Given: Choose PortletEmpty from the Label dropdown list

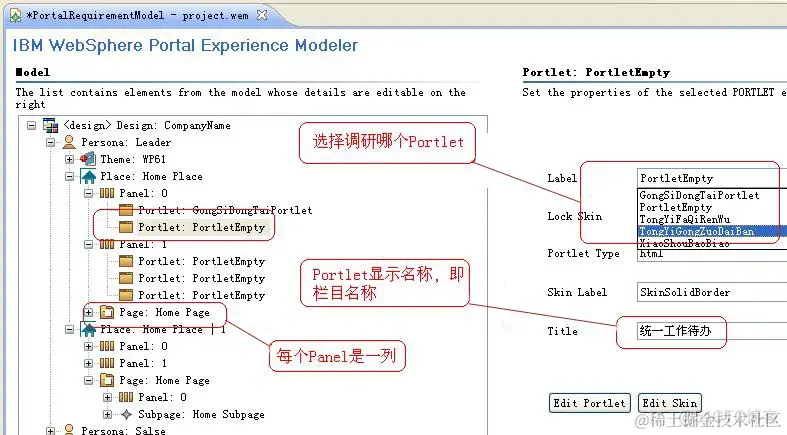Looking at the screenshot, I should click(x=712, y=208).
